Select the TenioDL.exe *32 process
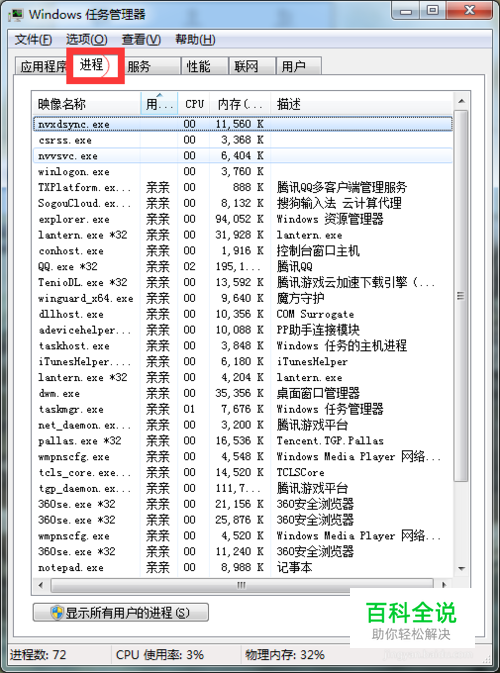 tap(242, 282)
